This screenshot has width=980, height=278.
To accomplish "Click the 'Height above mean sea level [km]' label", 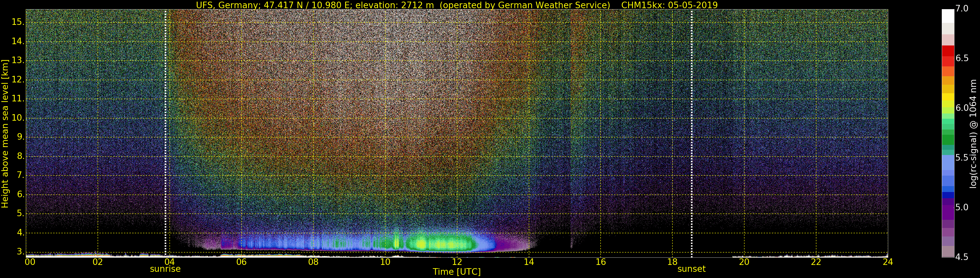I will pos(5,134).
